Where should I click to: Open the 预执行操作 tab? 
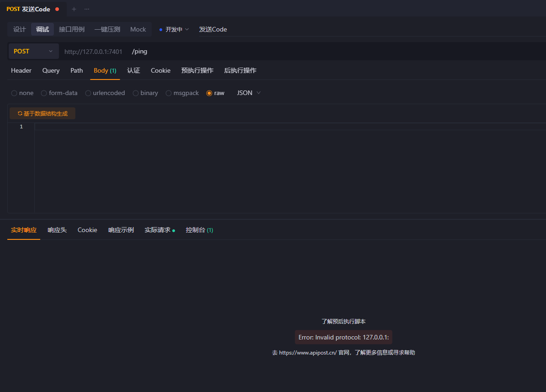[x=197, y=70]
